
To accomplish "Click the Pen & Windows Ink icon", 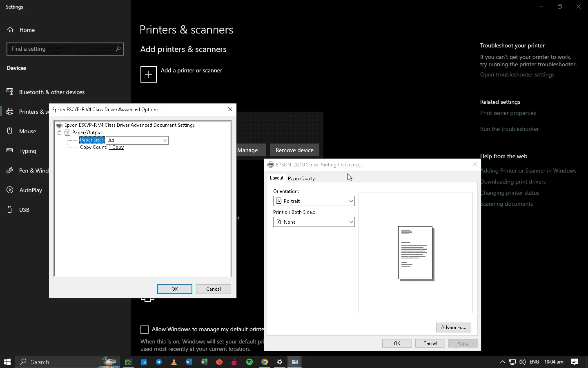I will (x=10, y=171).
